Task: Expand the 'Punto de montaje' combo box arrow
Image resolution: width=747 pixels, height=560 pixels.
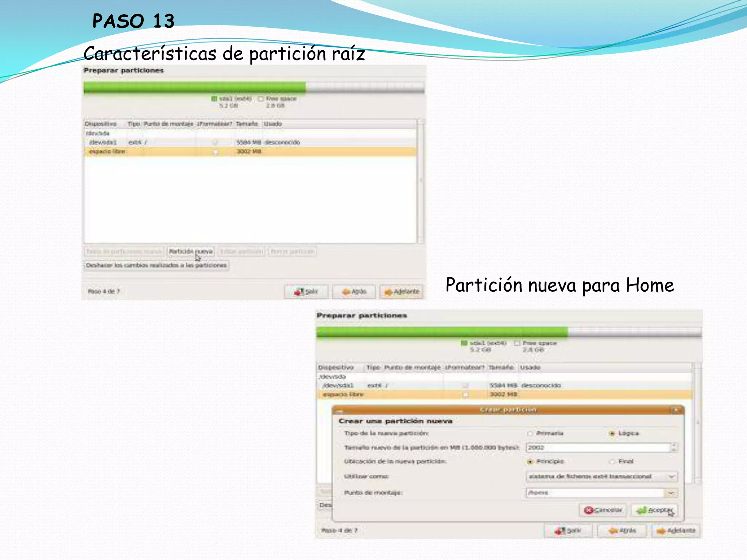Action: point(671,493)
